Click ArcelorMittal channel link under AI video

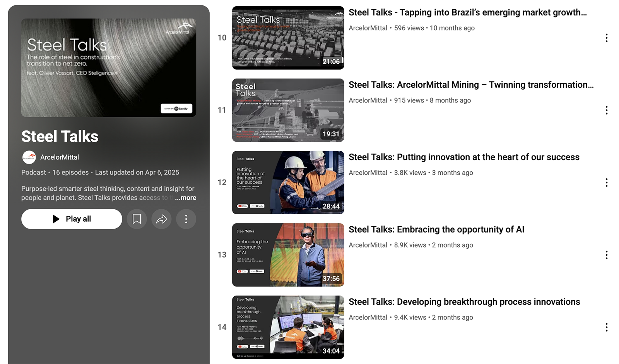[368, 245]
